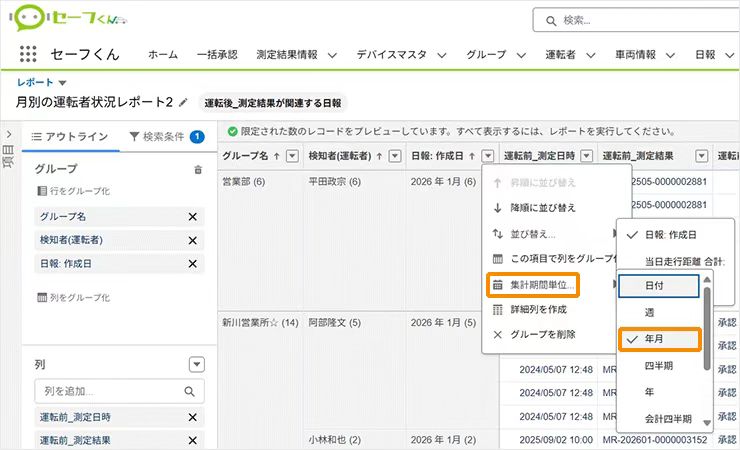Open the 測定結果情報 tab
740x450 pixels.
(x=287, y=55)
